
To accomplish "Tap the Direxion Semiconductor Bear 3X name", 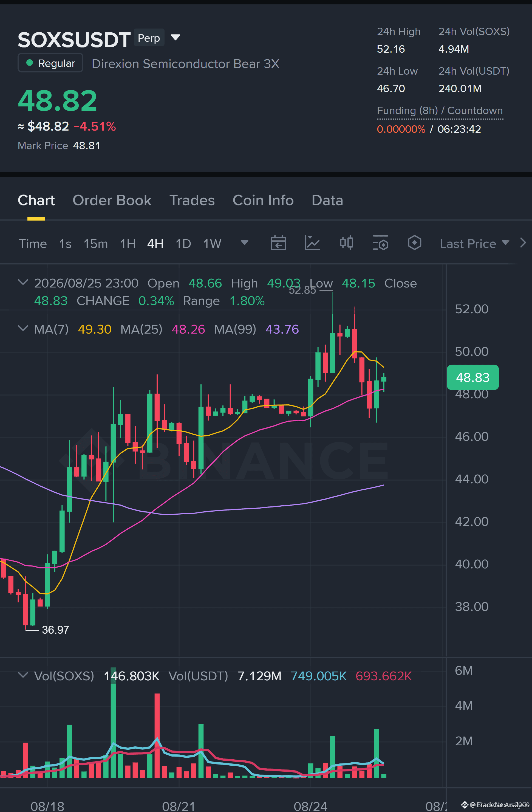I will tap(186, 64).
